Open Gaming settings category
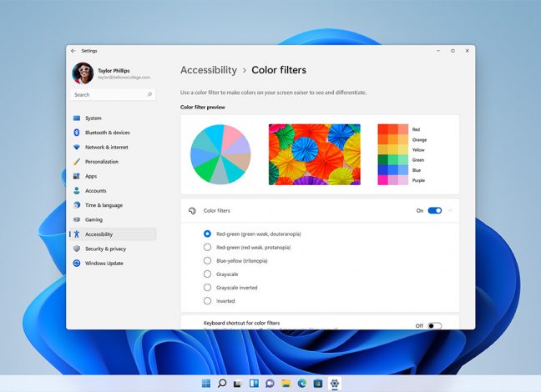541x392 pixels. [x=114, y=219]
